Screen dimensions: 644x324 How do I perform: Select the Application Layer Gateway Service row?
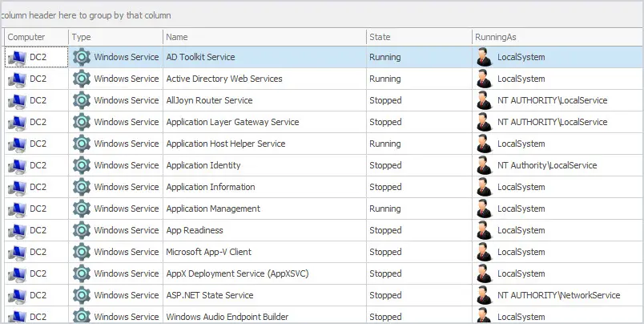(x=324, y=122)
